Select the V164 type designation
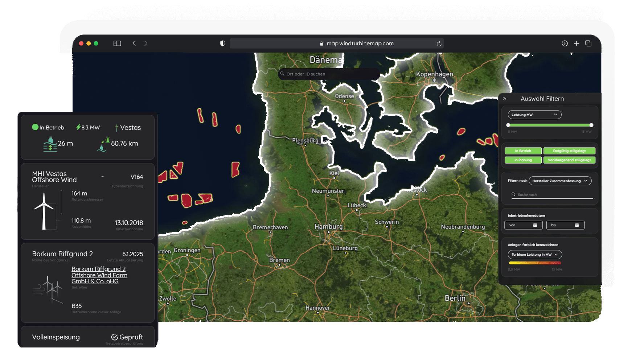The width and height of the screenshot is (644, 354). 137,177
